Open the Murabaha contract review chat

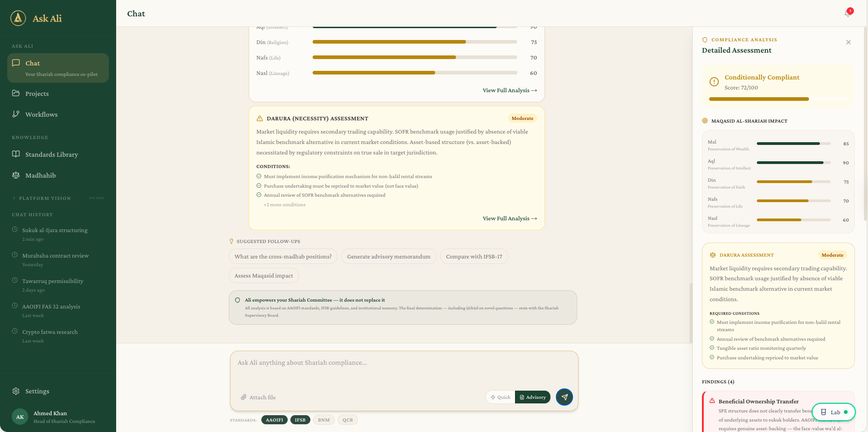pos(55,256)
